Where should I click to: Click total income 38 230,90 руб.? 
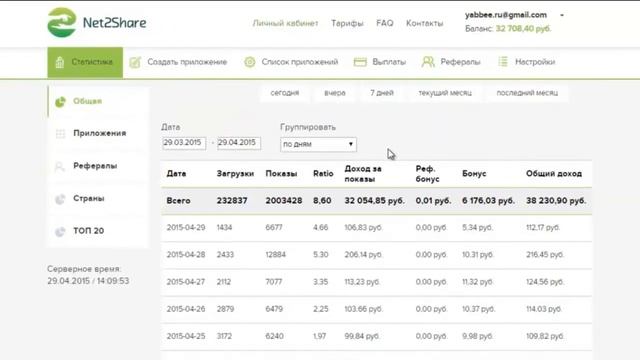[556, 201]
